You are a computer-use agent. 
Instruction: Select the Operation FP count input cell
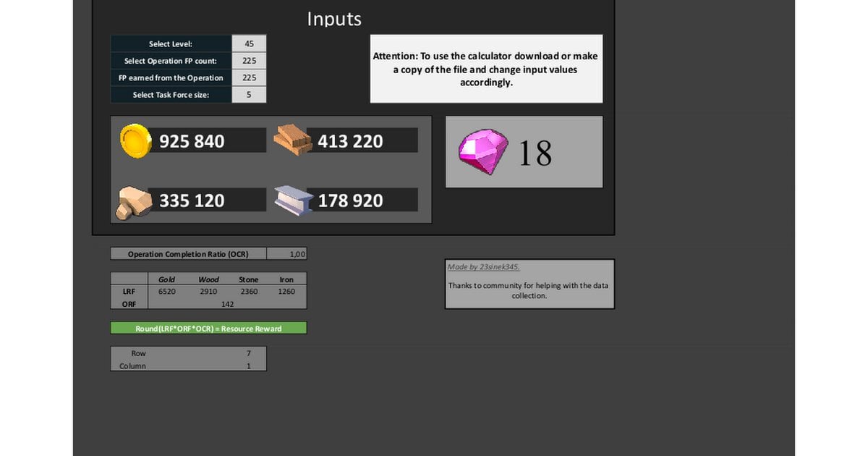click(249, 61)
